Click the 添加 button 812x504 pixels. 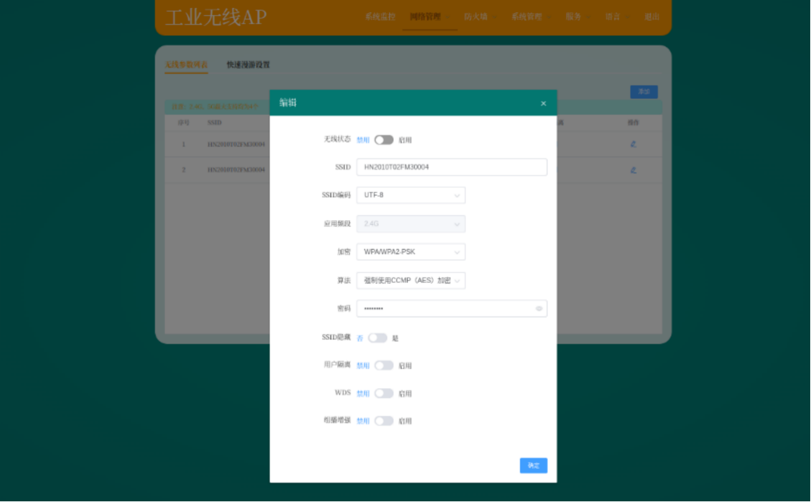coord(644,92)
